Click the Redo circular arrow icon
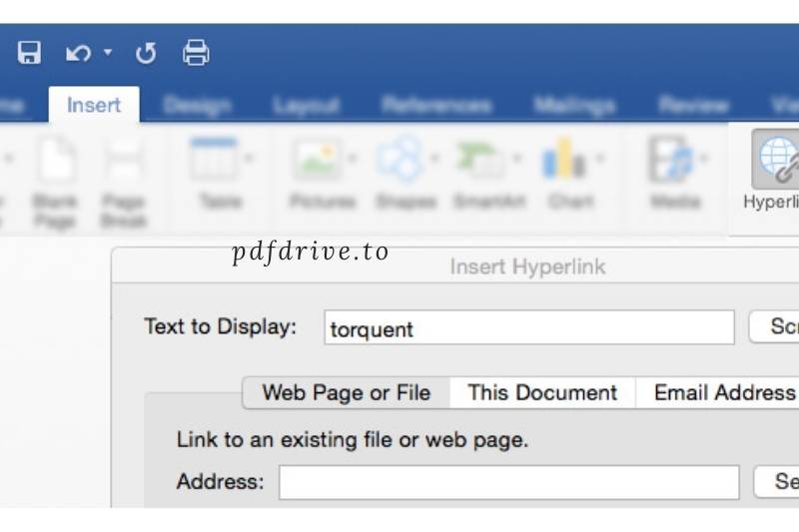This screenshot has width=799, height=532. (146, 53)
